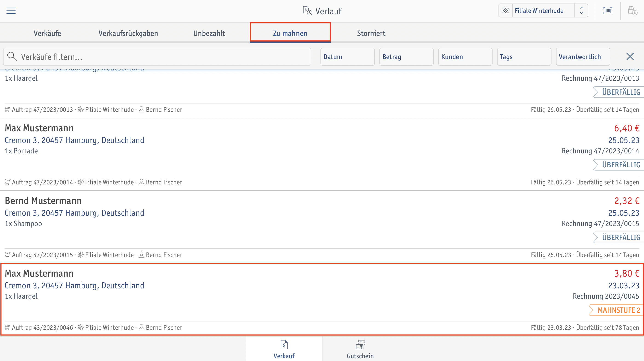The width and height of the screenshot is (644, 361).
Task: Click the snowflake branch icon
Action: tap(506, 11)
